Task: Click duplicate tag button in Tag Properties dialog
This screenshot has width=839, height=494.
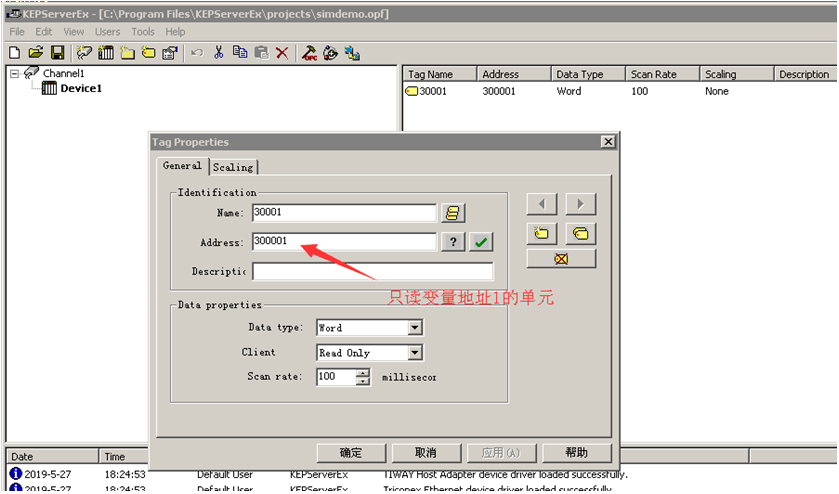Action: tap(581, 233)
